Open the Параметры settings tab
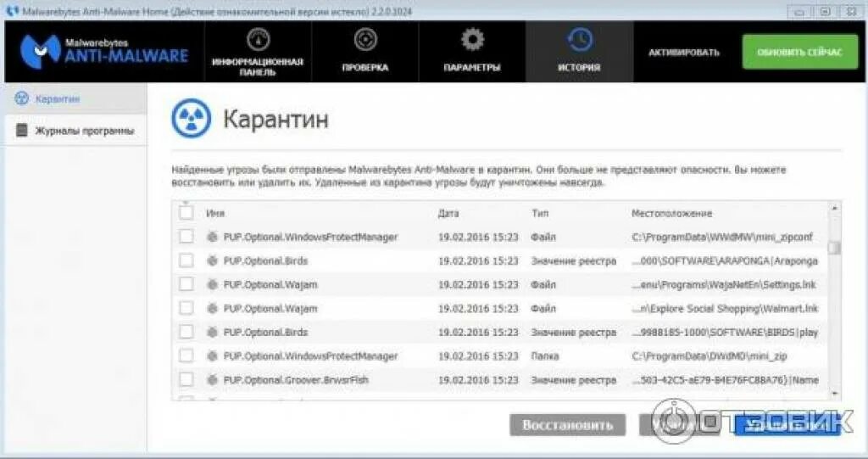The image size is (868, 459). [x=471, y=52]
